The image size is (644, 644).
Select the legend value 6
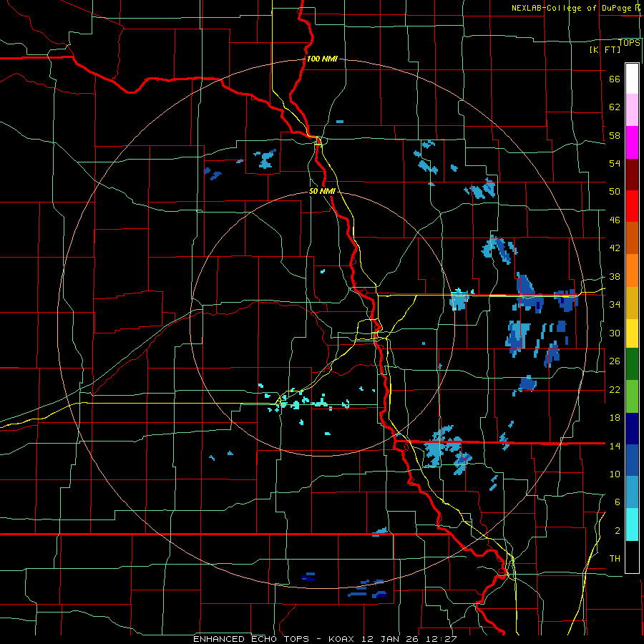click(x=618, y=502)
